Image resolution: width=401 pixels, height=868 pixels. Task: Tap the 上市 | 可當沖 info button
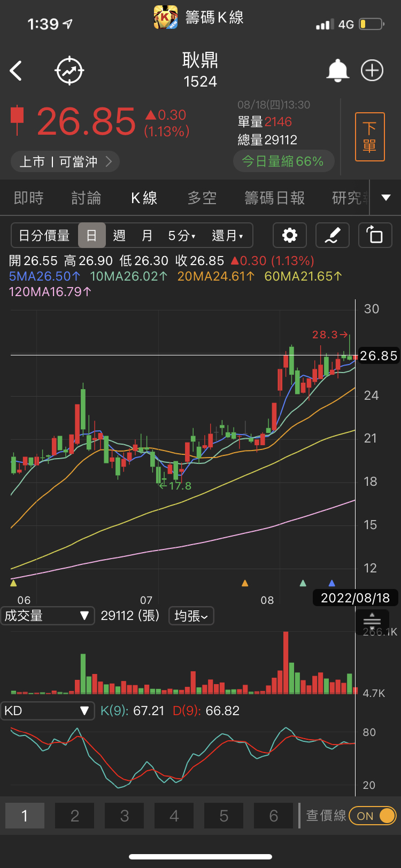point(65,161)
